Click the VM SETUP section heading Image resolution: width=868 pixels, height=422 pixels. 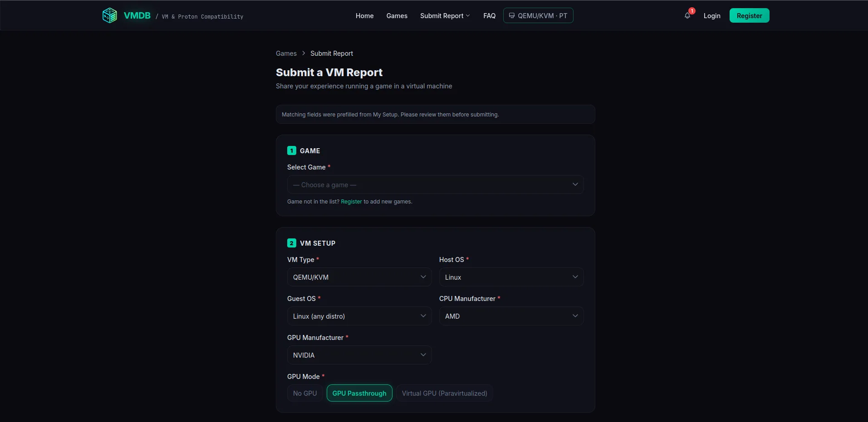[x=318, y=243]
